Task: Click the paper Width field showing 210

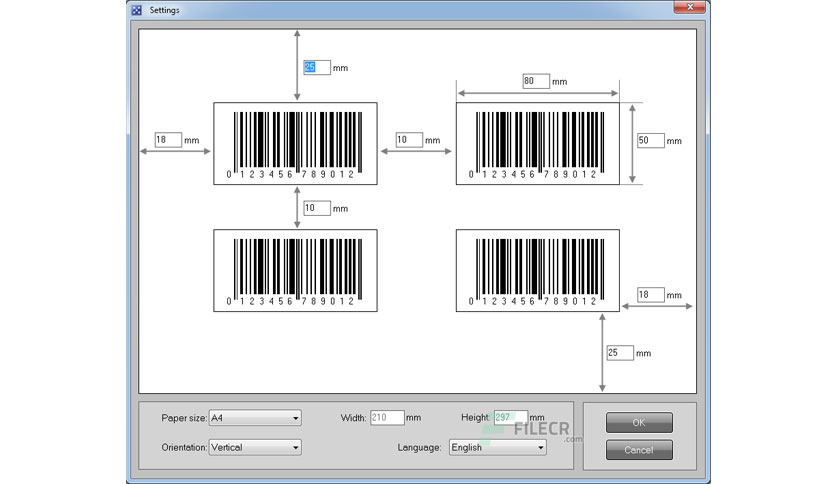Action: coord(387,417)
